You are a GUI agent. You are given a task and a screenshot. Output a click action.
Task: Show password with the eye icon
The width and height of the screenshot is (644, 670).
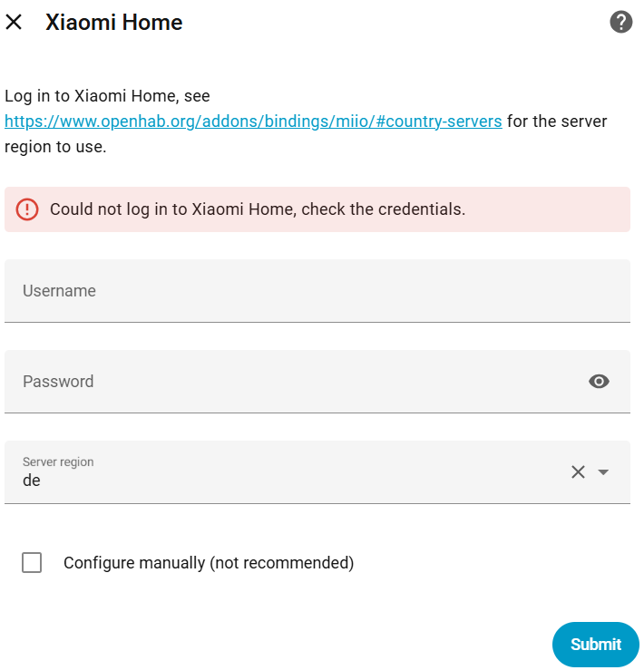click(599, 382)
